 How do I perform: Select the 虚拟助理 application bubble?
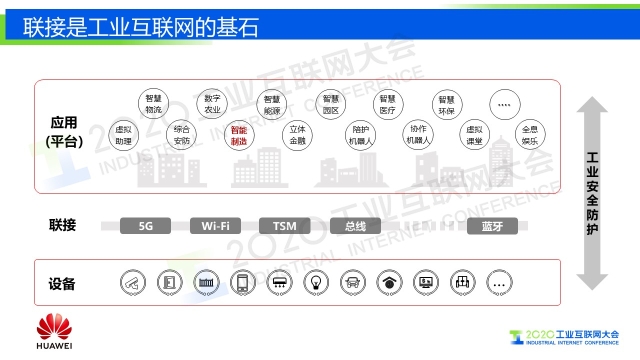coord(124,136)
